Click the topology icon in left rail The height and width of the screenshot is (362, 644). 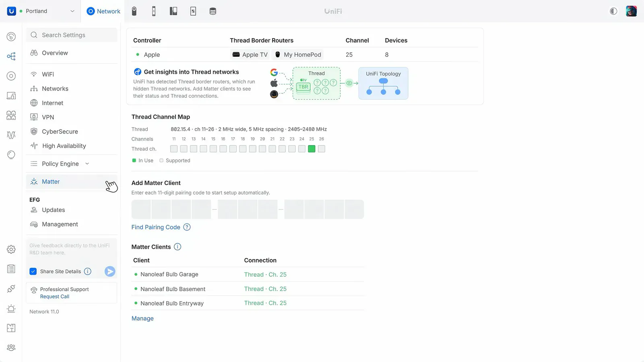(x=11, y=56)
